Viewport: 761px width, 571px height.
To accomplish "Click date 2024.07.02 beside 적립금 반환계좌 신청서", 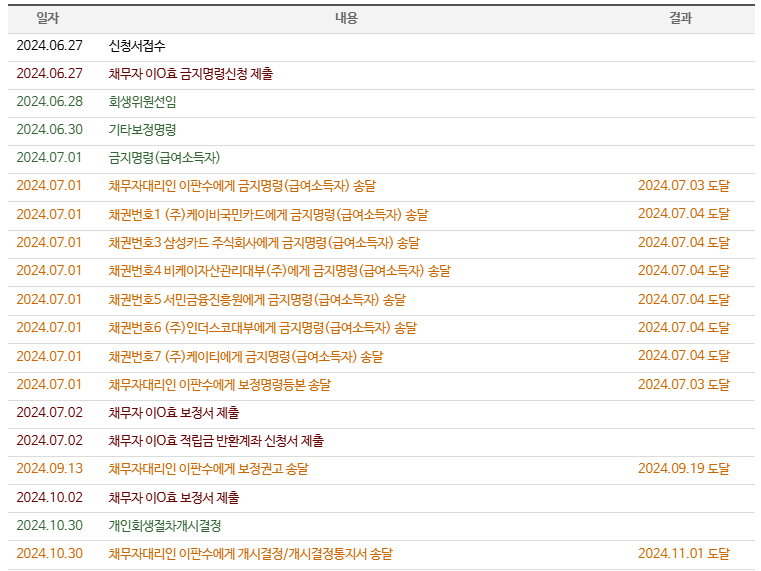I will pyautogui.click(x=50, y=441).
